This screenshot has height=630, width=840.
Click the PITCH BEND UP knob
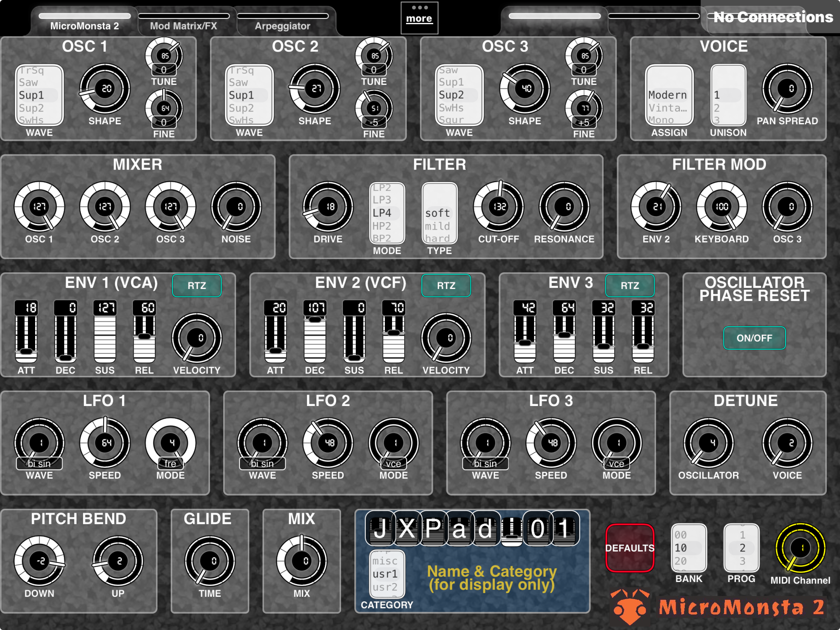point(118,561)
